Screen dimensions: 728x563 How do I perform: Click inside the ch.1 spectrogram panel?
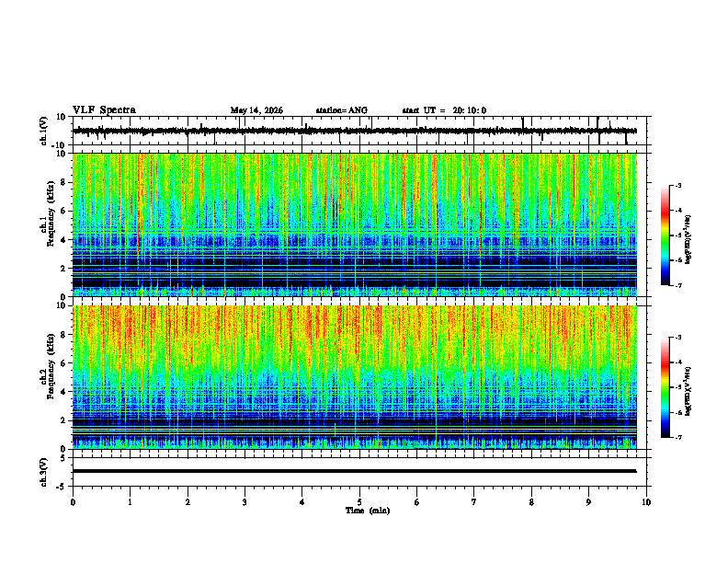tap(355, 224)
